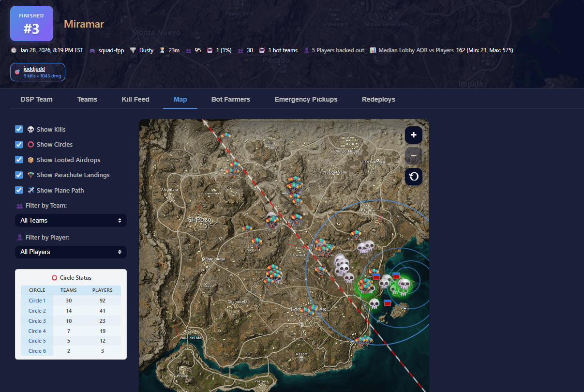584x392 pixels.
Task: Reset the map view with rotate icon
Action: 413,177
